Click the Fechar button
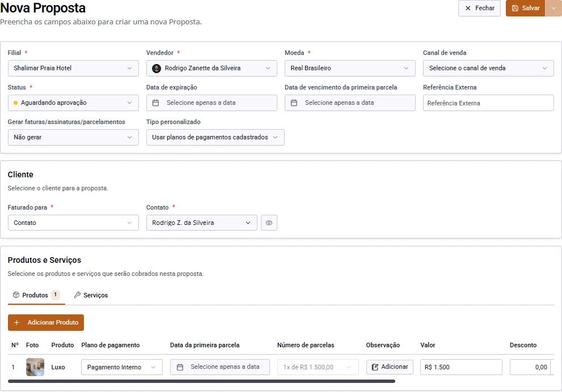Viewport: 562px width, 392px height. click(479, 8)
